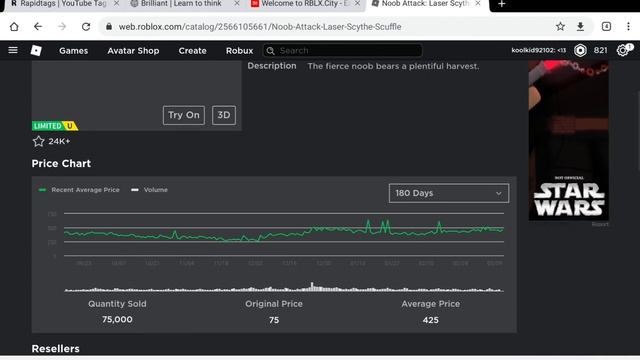The width and height of the screenshot is (640, 360).
Task: Click the Limited U badge
Action: pyautogui.click(x=55, y=126)
